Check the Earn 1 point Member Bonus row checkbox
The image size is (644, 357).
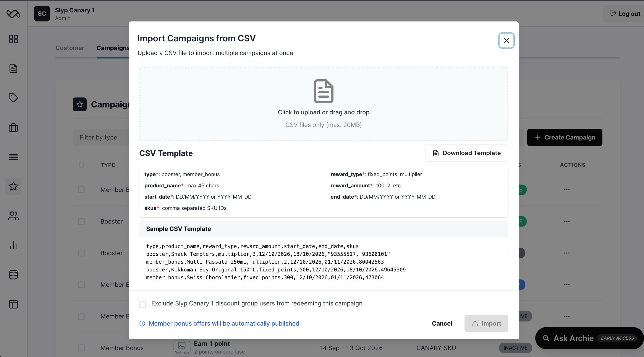tap(81, 348)
